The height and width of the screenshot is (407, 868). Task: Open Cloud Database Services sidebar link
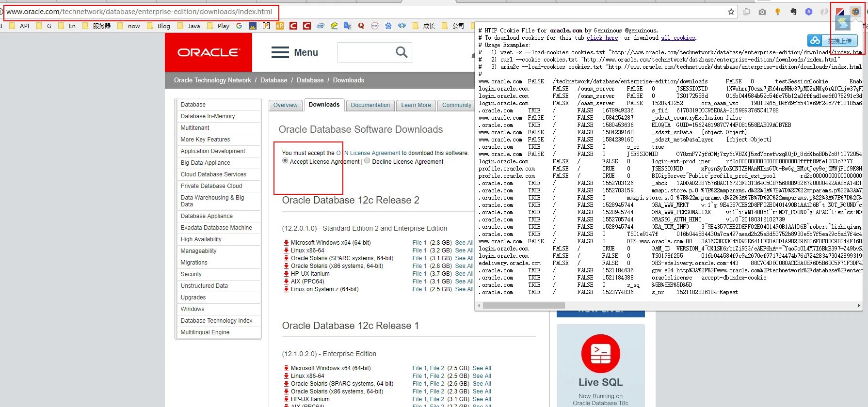(213, 174)
